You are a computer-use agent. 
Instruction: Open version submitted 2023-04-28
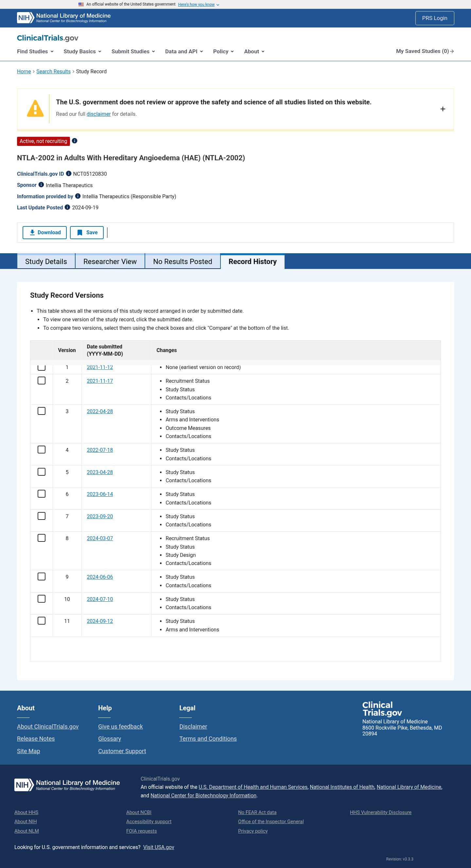point(100,472)
